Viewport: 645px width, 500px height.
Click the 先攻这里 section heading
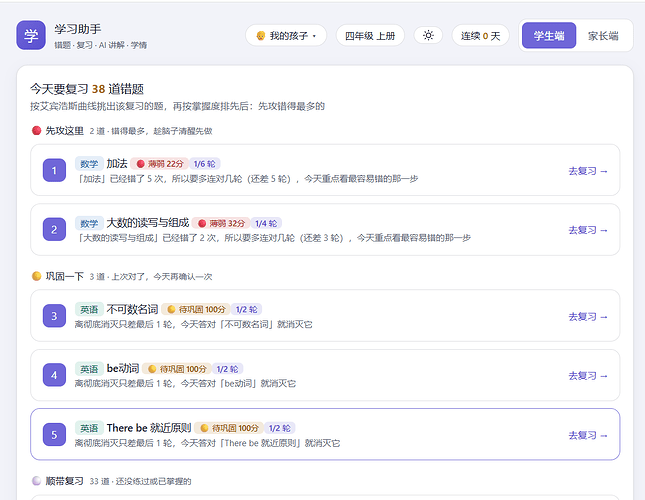point(65,131)
